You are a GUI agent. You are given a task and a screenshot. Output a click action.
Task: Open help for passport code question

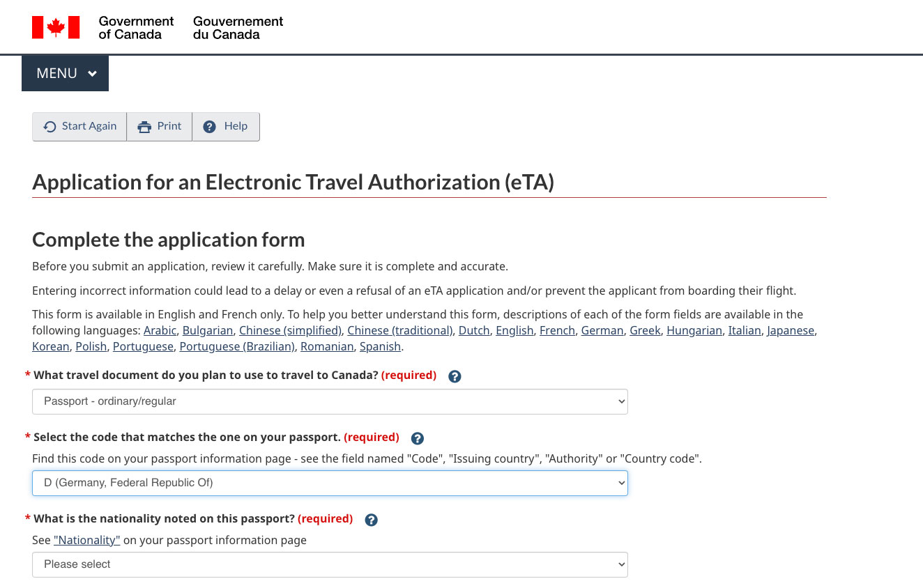coord(418,438)
